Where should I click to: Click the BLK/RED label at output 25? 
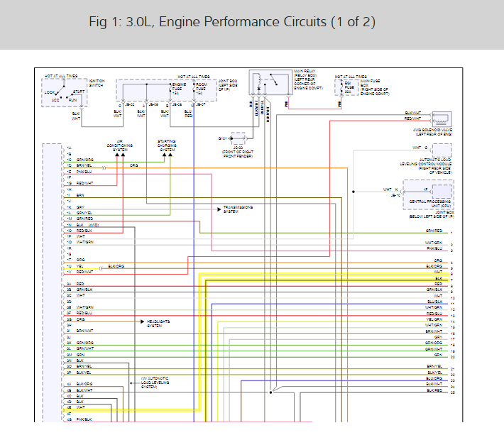(x=434, y=390)
